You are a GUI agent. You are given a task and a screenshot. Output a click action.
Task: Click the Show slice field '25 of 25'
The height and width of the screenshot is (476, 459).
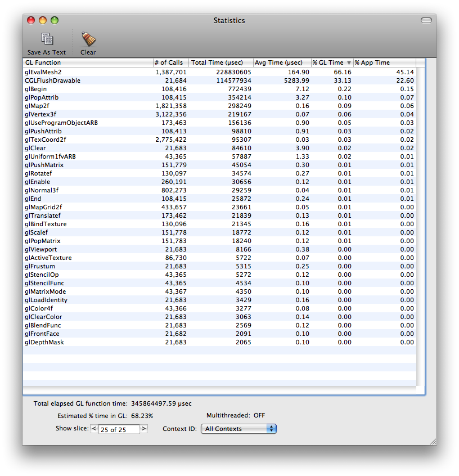119,429
